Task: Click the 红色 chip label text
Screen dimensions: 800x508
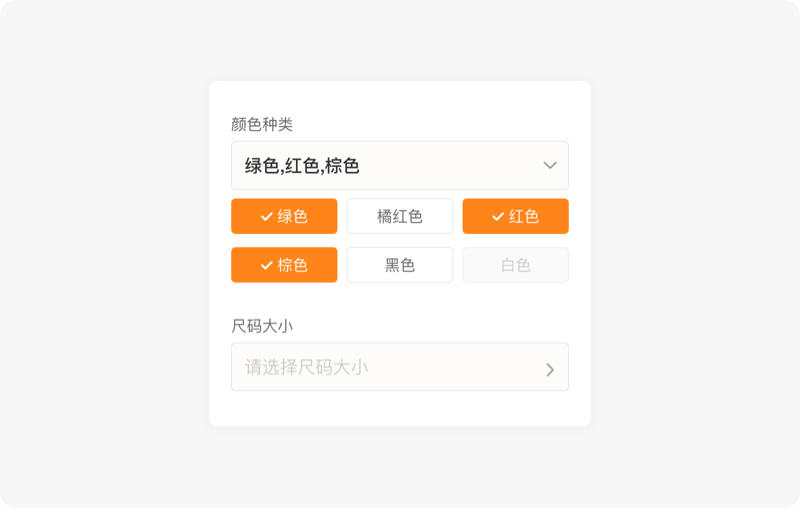Action: 524,216
